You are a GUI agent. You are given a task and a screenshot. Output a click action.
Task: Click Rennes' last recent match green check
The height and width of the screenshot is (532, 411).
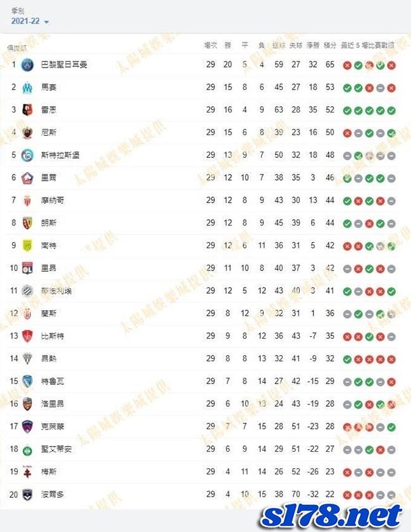391,111
